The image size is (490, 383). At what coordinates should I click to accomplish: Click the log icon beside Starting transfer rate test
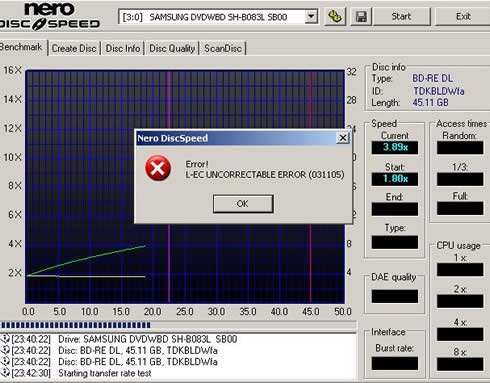tap(5, 373)
